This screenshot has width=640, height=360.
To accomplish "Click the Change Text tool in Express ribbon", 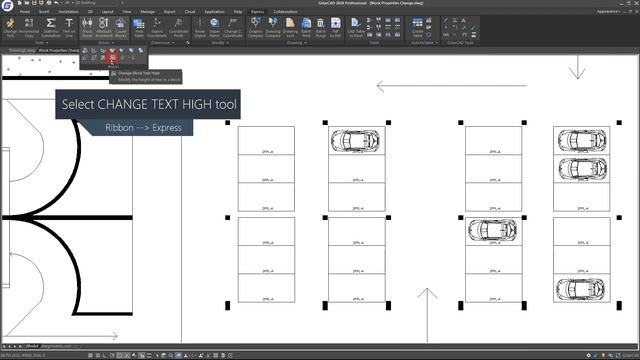I will point(10,28).
